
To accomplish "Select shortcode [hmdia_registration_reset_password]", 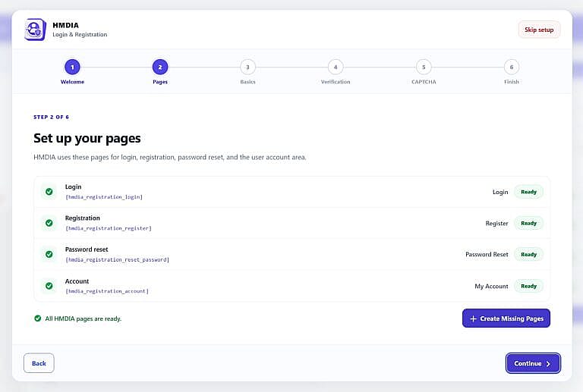I will pyautogui.click(x=117, y=260).
